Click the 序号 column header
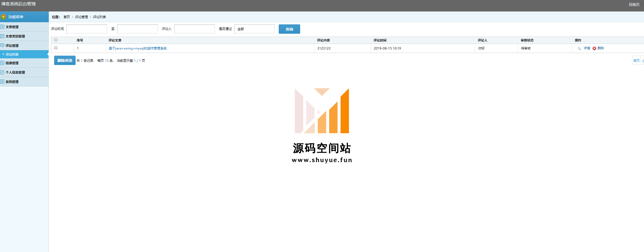644x252 pixels. tap(80, 40)
